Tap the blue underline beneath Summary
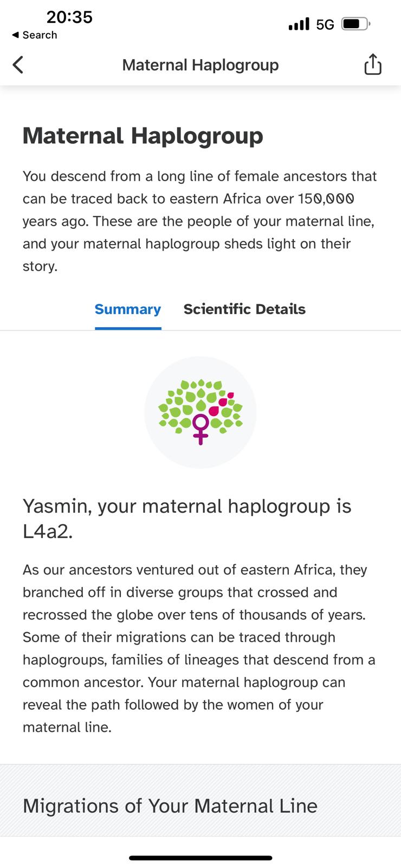This screenshot has width=401, height=868. (x=128, y=328)
